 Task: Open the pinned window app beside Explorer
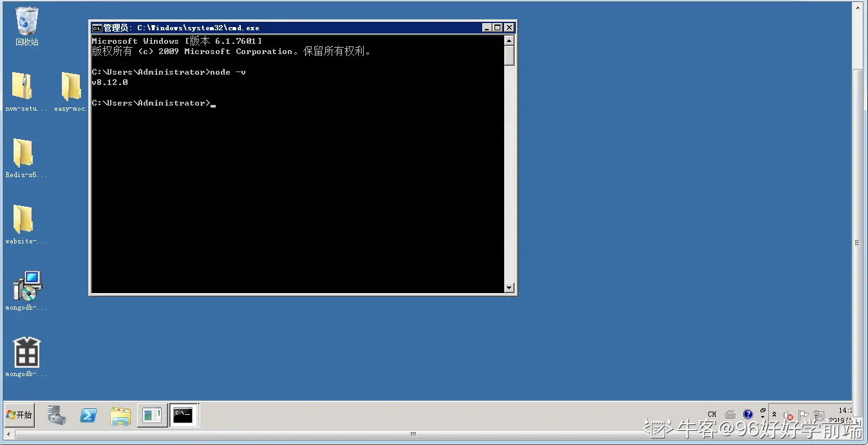pyautogui.click(x=152, y=415)
